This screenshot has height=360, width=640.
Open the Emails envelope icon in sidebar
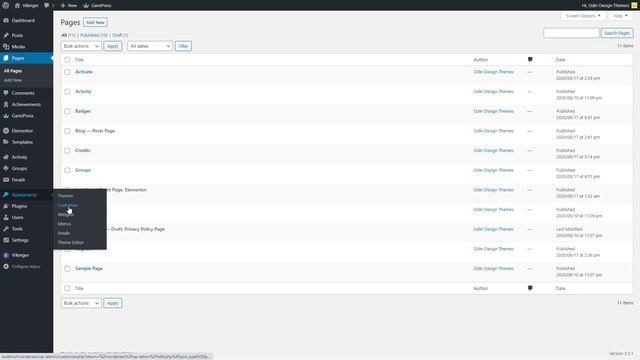[6, 180]
